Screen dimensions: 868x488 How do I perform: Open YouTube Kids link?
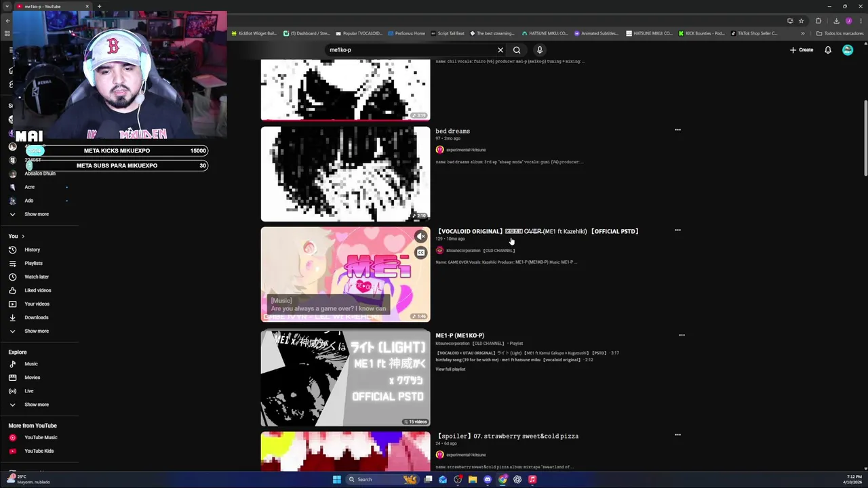click(39, 451)
